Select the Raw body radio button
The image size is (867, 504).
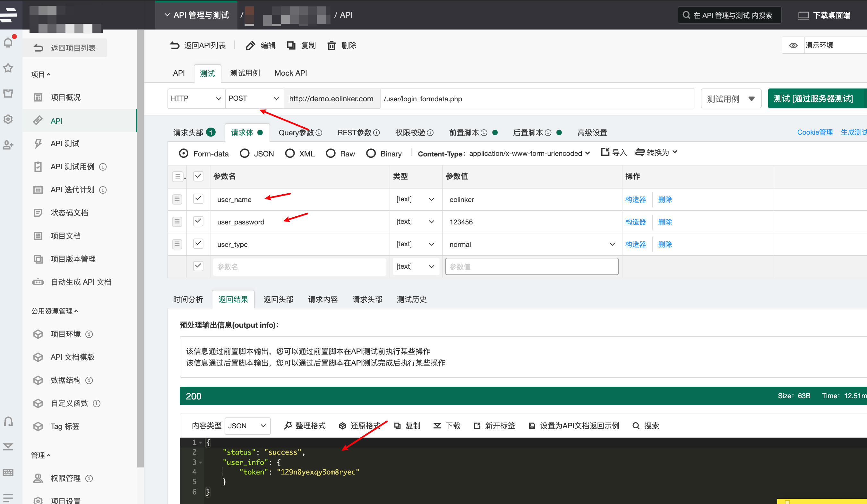click(x=330, y=153)
